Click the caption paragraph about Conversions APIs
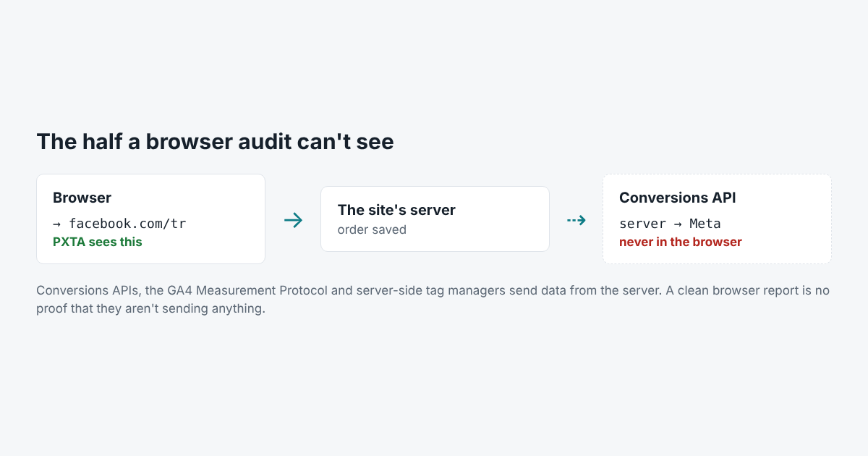 433,300
